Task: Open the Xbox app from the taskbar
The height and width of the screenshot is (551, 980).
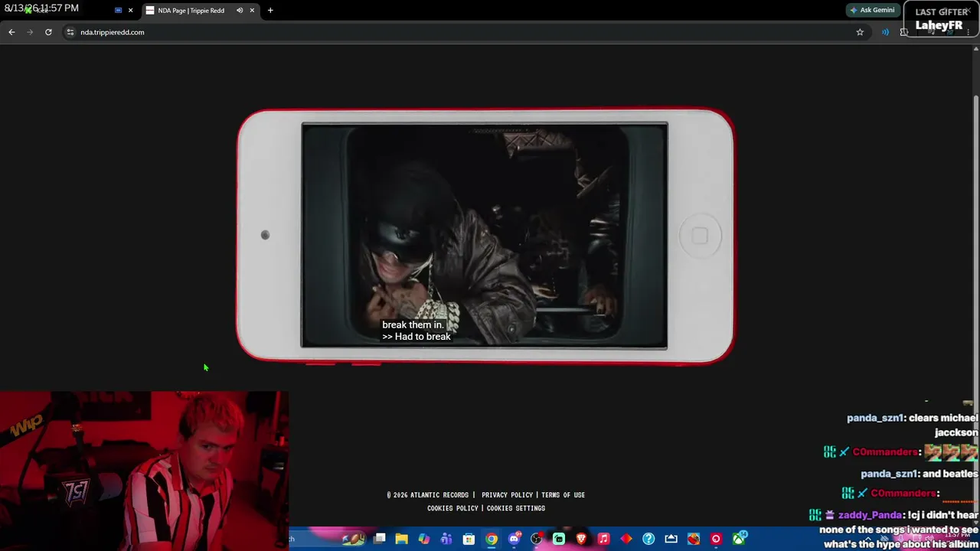Action: (x=739, y=539)
